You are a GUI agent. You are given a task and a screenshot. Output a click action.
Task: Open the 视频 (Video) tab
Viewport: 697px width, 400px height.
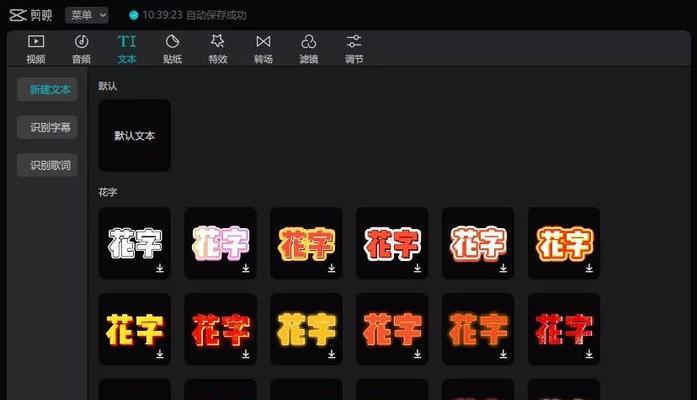pyautogui.click(x=36, y=49)
